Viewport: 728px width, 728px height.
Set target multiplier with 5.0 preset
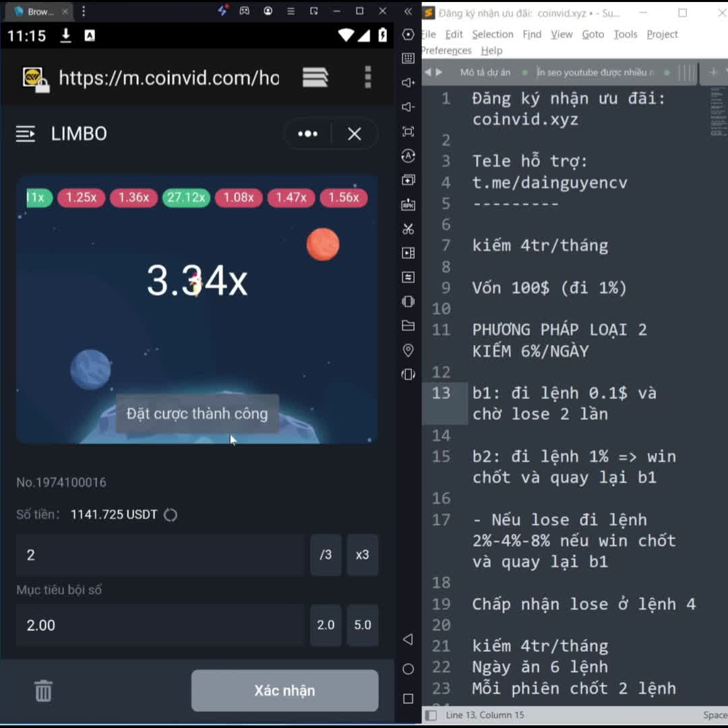pyautogui.click(x=363, y=625)
